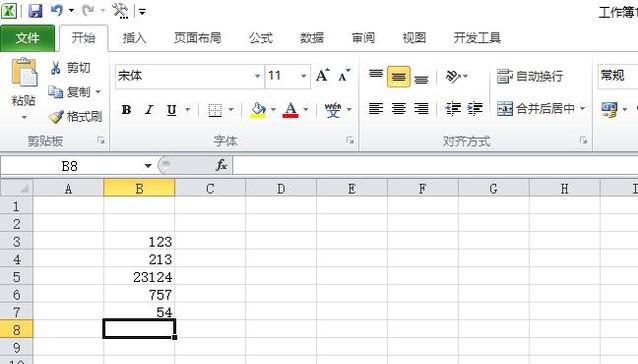Switch to the 审阅 (Review) tab
Image resolution: width=638 pixels, height=364 pixels.
click(363, 38)
